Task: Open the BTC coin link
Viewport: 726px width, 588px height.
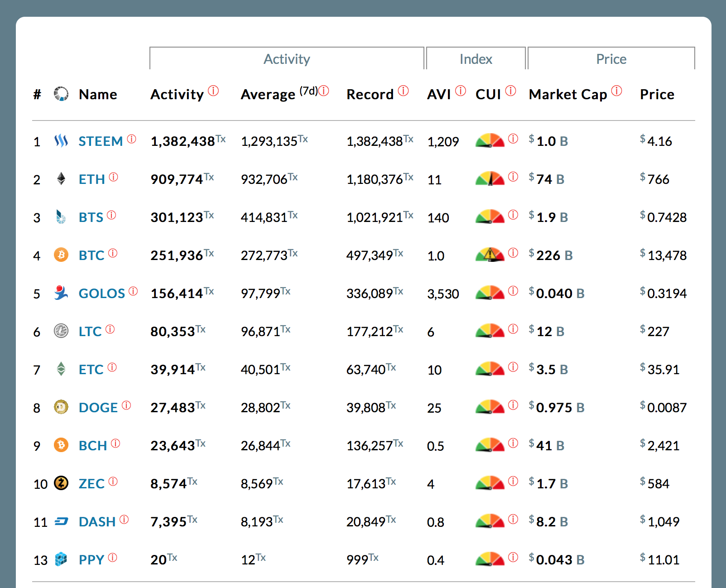Action: pos(91,255)
